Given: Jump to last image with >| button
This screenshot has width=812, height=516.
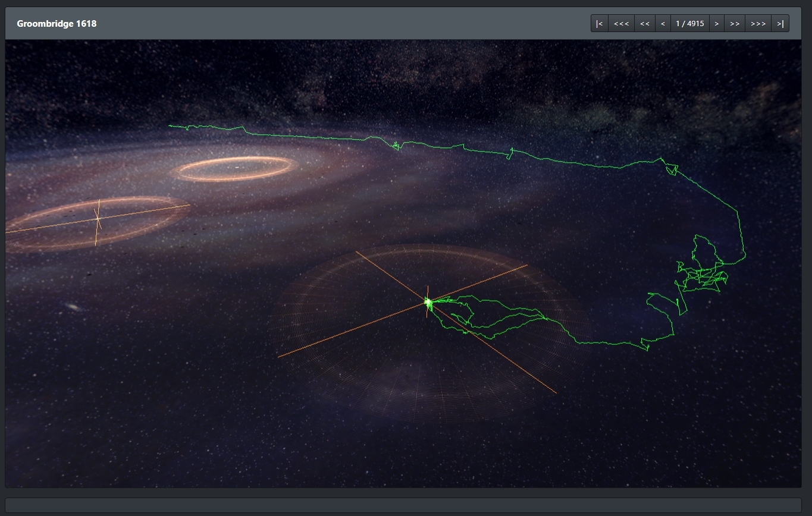Looking at the screenshot, I should point(780,24).
